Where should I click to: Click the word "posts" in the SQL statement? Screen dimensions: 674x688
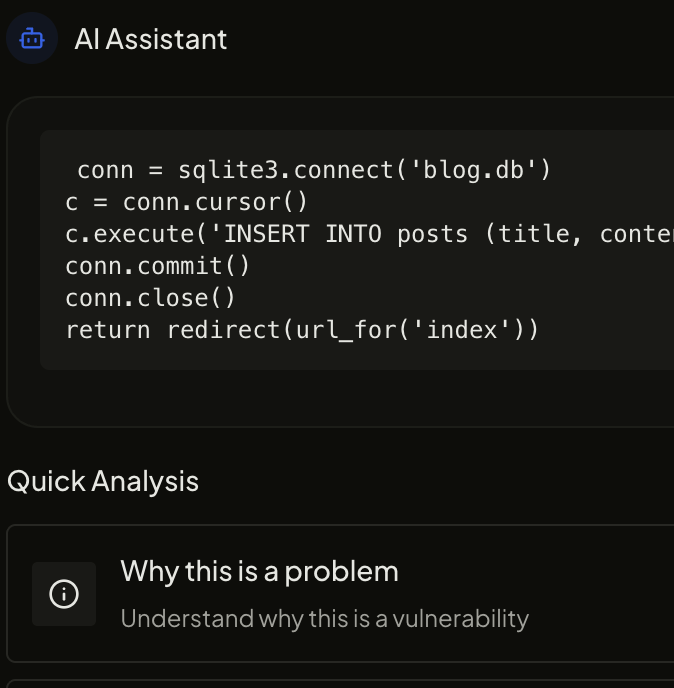pos(433,234)
